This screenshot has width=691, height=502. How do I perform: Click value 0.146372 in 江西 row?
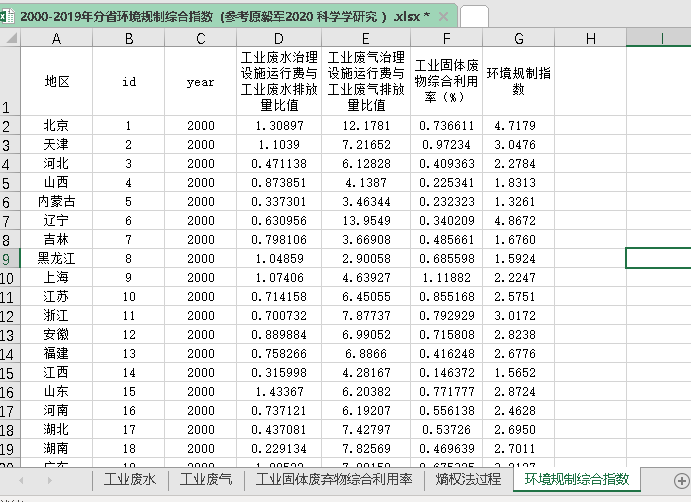coord(446,372)
